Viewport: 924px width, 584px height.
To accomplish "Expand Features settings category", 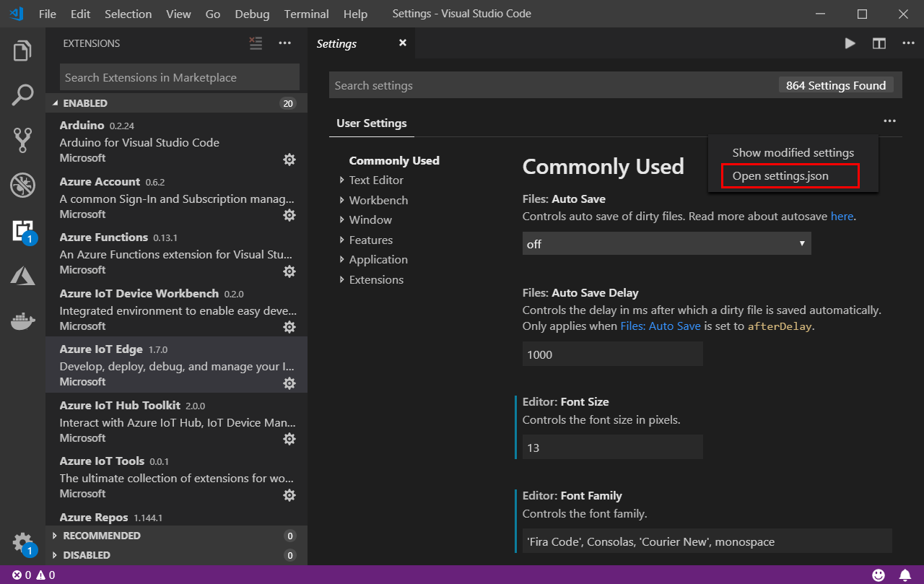I will point(371,240).
